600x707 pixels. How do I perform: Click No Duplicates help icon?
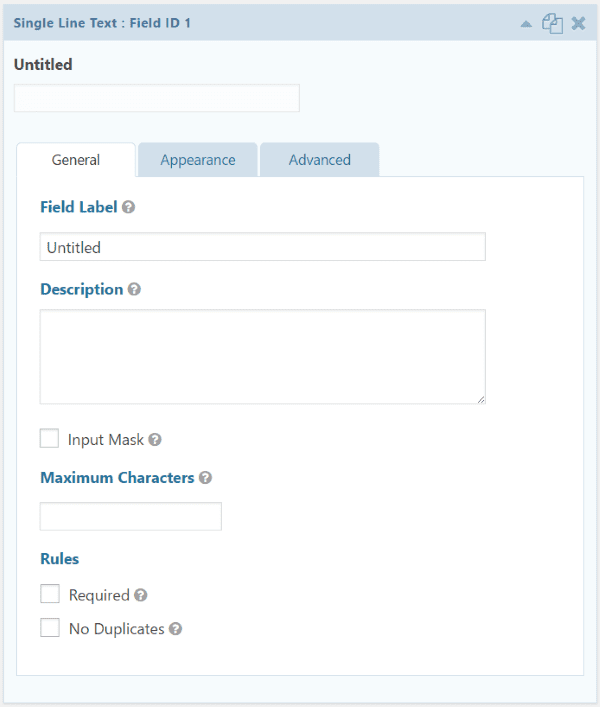(x=175, y=629)
